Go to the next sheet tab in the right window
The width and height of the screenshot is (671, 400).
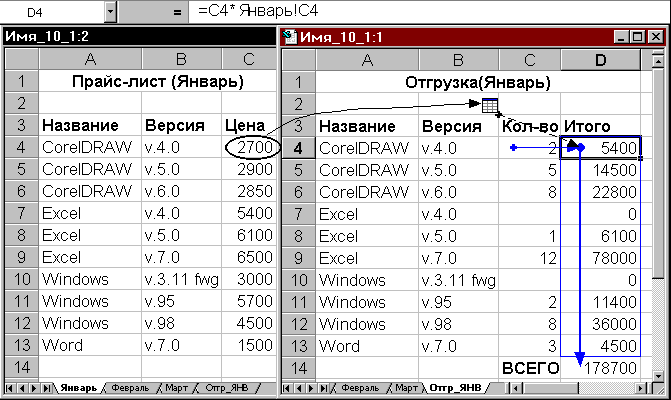point(312,388)
